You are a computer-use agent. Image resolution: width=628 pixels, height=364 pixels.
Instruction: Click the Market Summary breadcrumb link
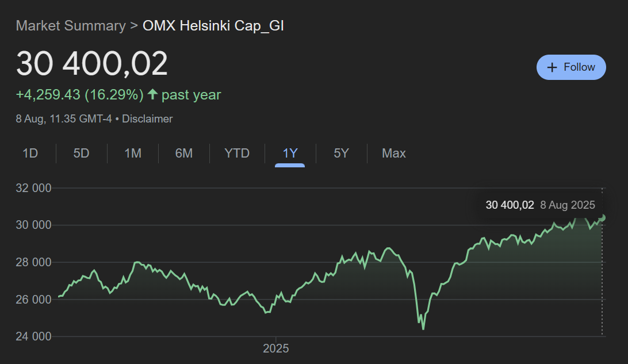pos(71,26)
